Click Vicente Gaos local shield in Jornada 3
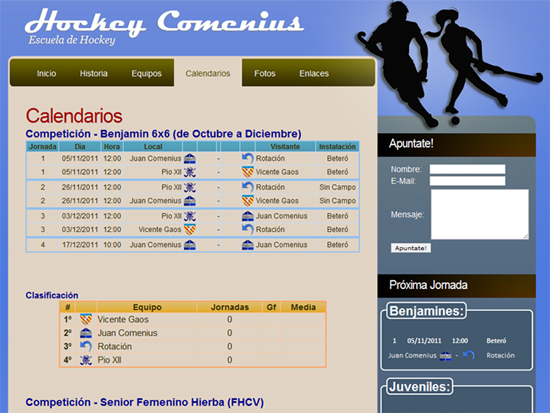This screenshot has width=550, height=413. [190, 229]
